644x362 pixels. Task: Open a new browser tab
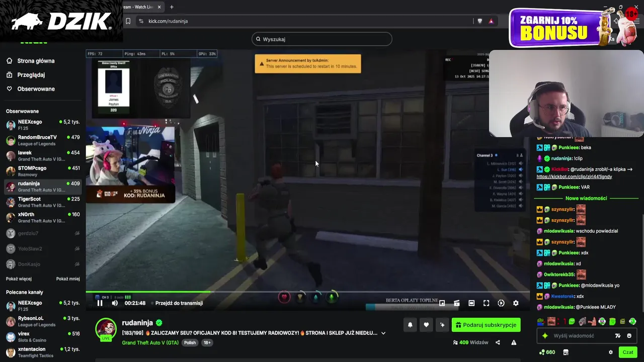(x=172, y=7)
